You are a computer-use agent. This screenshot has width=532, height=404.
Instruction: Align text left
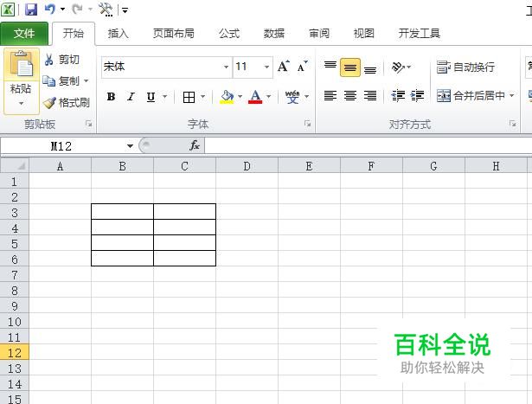click(x=330, y=96)
